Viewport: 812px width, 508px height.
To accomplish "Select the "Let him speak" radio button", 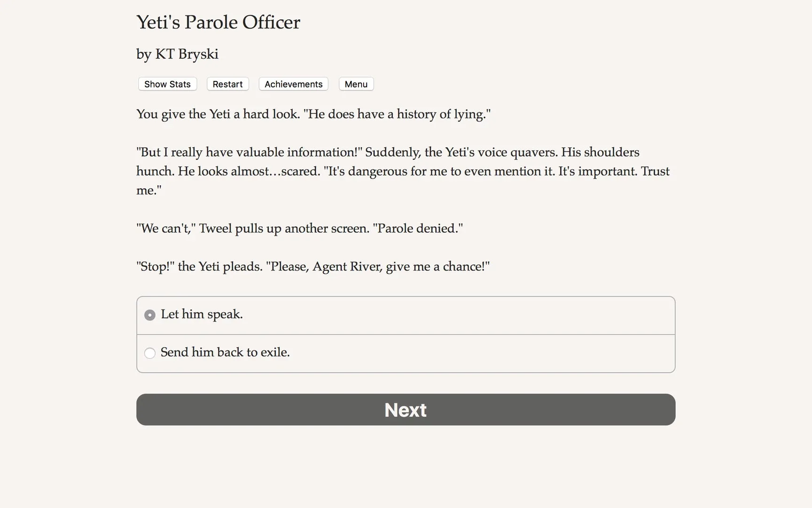I will tap(150, 315).
